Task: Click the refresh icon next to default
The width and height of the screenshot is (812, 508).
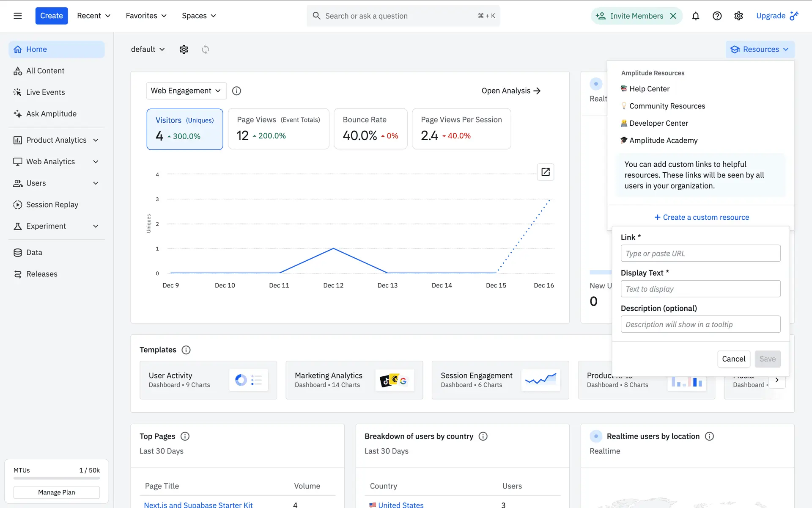Action: (x=205, y=49)
